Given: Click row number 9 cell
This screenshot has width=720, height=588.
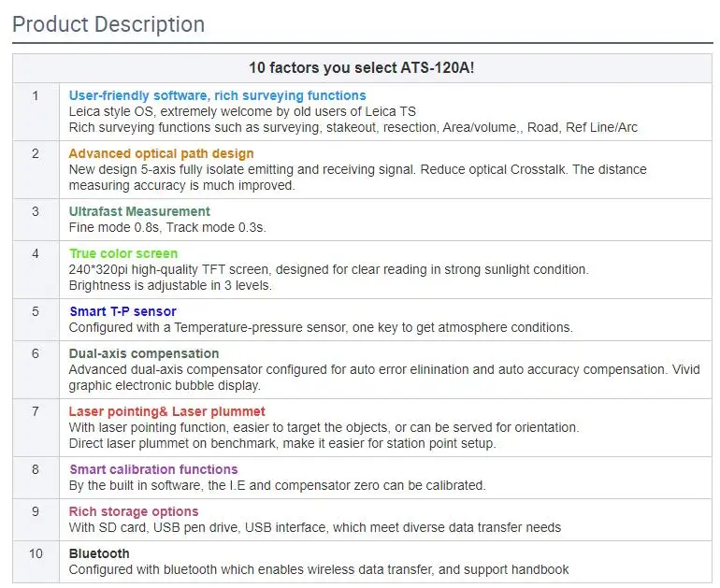Looking at the screenshot, I should pos(36,520).
